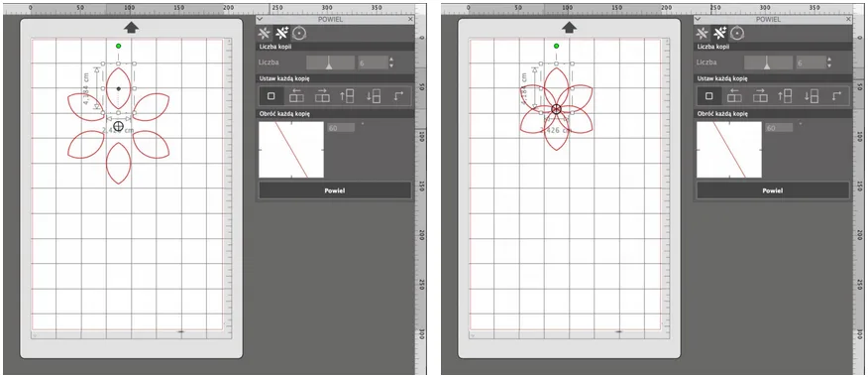Decrease copy count with down arrow, left panel
Image resolution: width=868 pixels, height=377 pixels.
pos(391,65)
